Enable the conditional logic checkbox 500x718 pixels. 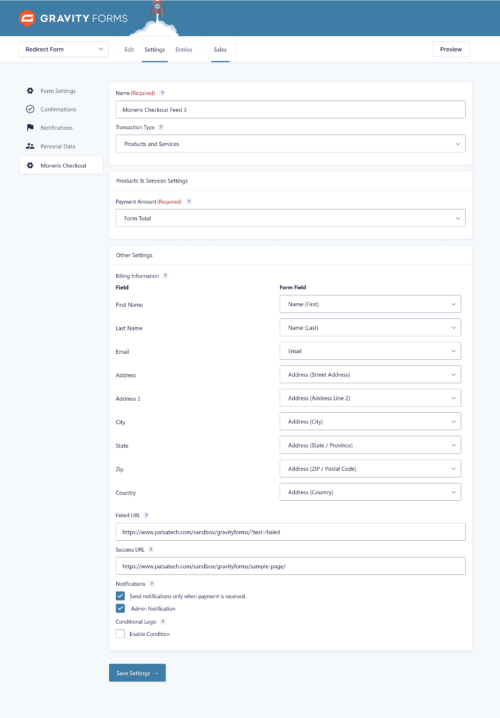[x=120, y=634]
